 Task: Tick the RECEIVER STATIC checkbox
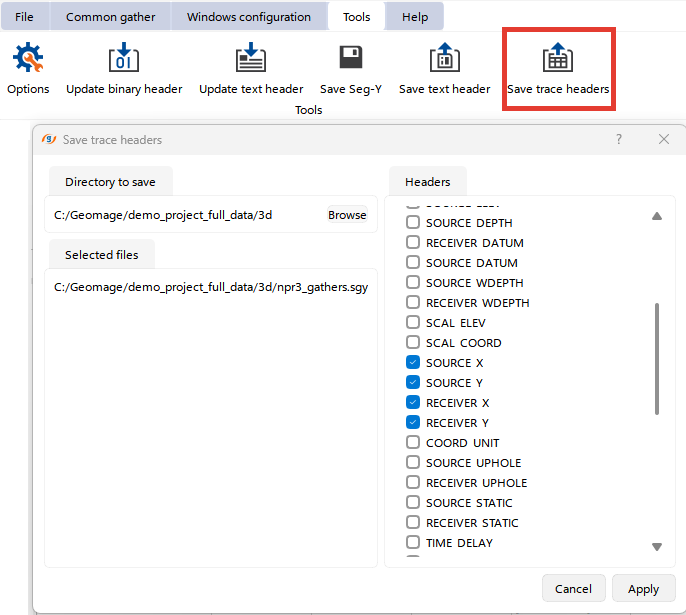pyautogui.click(x=413, y=522)
